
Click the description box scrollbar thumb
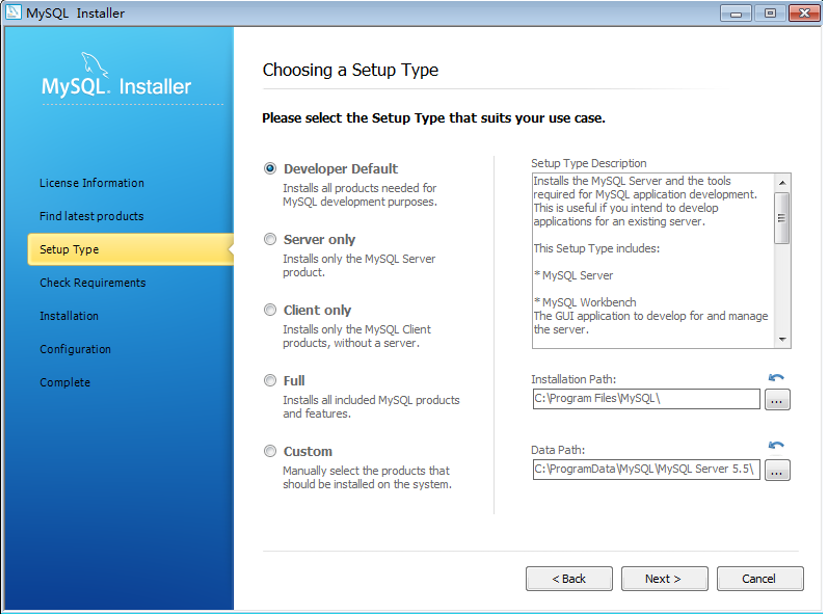pyautogui.click(x=782, y=218)
